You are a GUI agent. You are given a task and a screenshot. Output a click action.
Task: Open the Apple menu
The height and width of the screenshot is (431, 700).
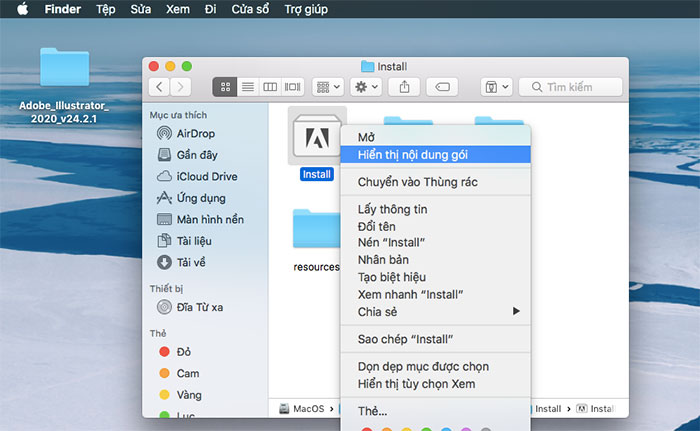(22, 9)
